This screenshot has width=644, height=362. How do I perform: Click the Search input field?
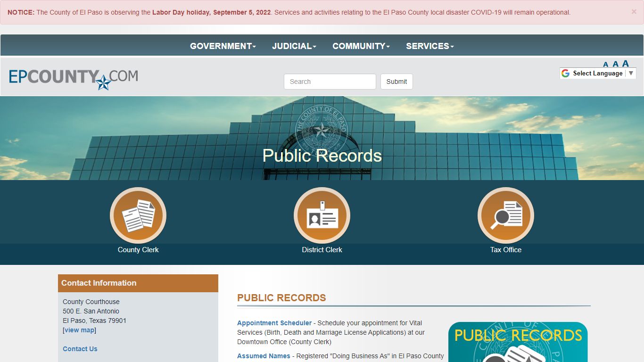[x=330, y=82]
